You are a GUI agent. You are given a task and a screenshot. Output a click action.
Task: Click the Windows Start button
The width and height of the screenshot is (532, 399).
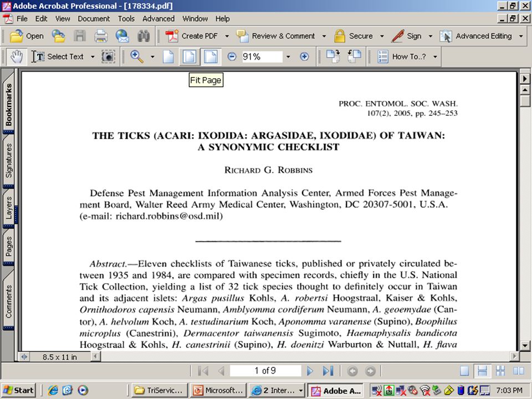19,391
